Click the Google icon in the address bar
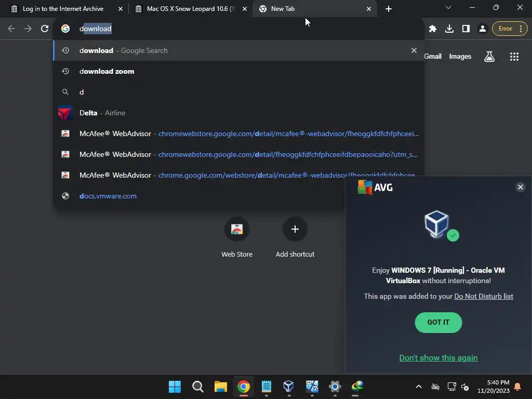The width and height of the screenshot is (532, 399). [x=65, y=29]
